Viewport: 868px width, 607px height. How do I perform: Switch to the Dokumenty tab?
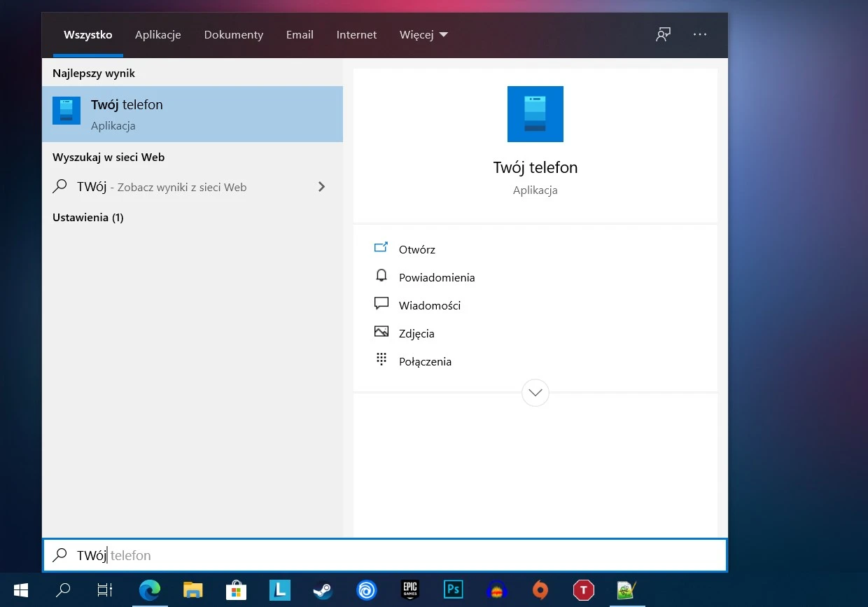(x=234, y=34)
